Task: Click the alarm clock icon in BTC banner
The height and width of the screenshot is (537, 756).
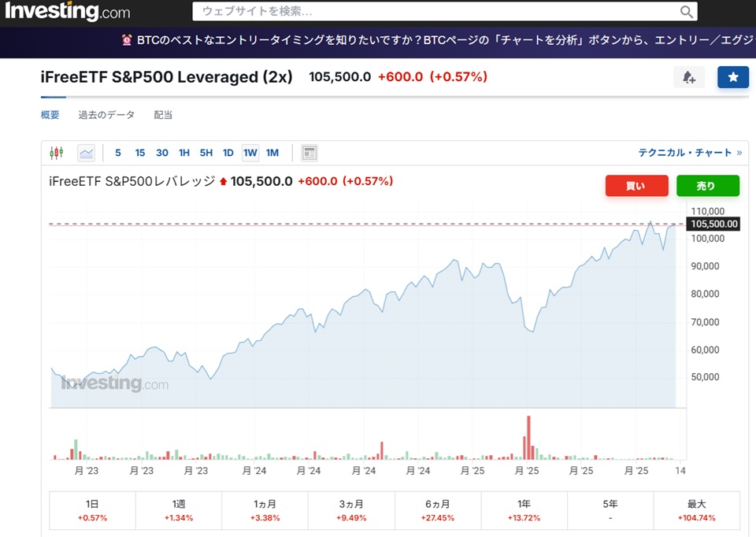Action: pyautogui.click(x=127, y=39)
